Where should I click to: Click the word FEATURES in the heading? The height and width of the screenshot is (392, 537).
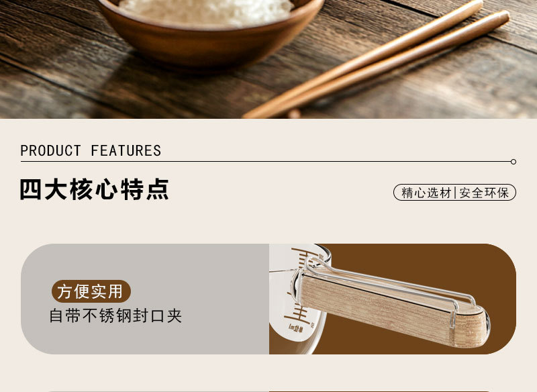click(126, 150)
